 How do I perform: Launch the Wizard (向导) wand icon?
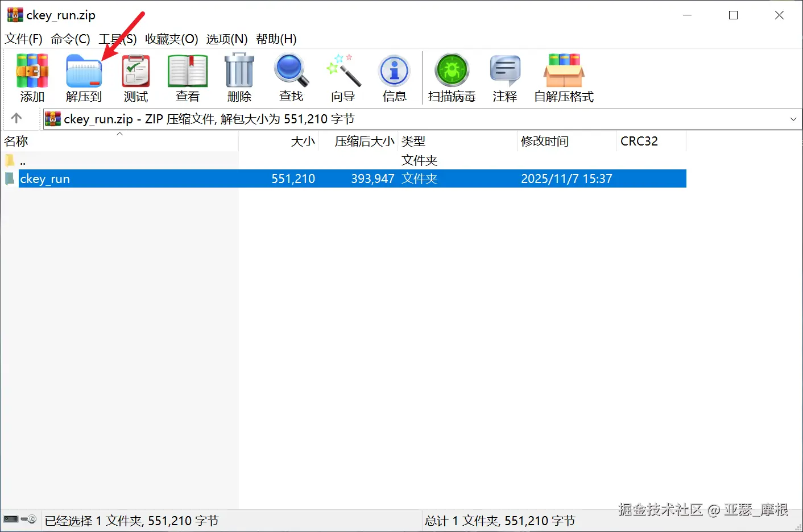pos(343,70)
